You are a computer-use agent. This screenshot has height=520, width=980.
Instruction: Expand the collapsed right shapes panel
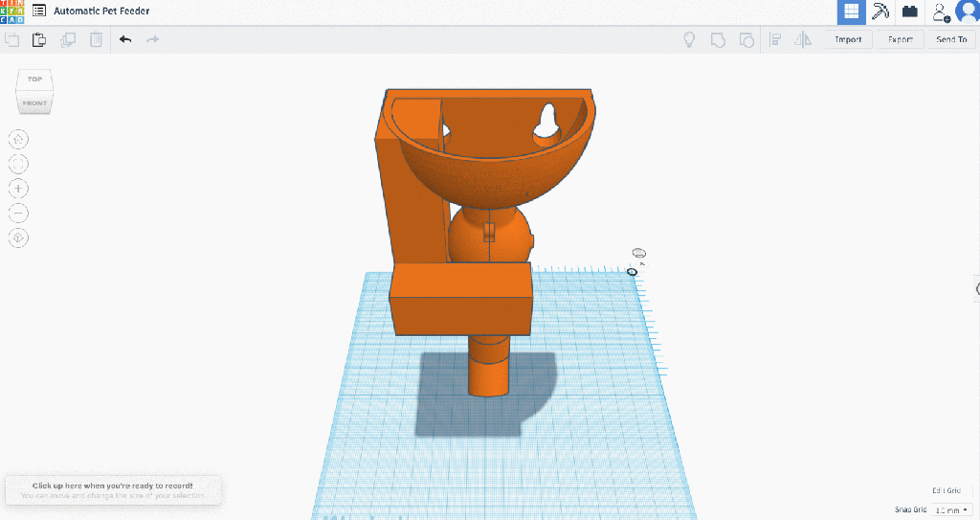[x=976, y=288]
